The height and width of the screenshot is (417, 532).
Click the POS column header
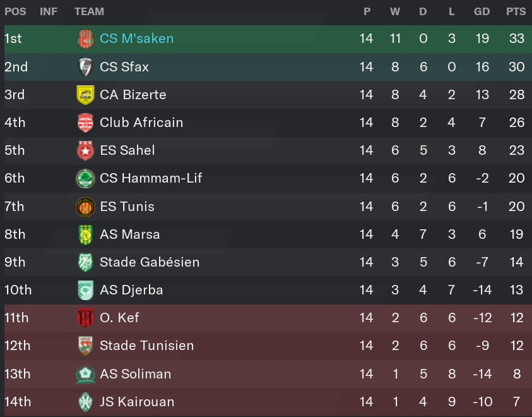(15, 11)
